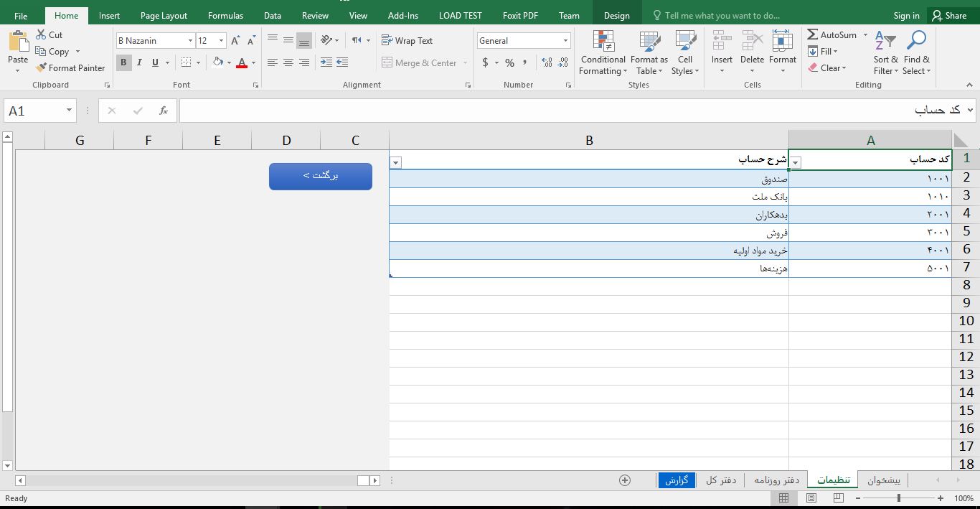Increase decimal places

pos(547,62)
